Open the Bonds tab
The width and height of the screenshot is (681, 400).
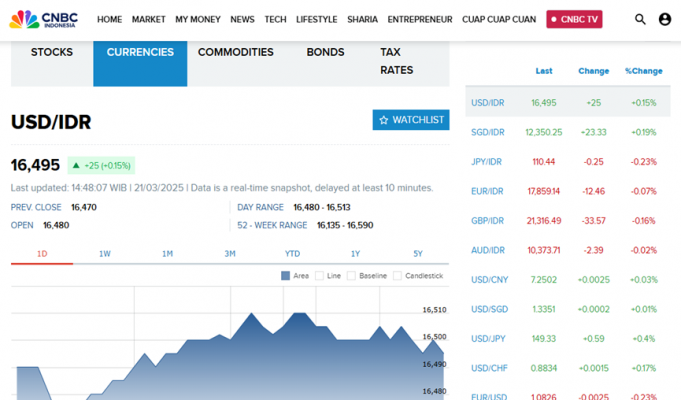click(x=325, y=52)
